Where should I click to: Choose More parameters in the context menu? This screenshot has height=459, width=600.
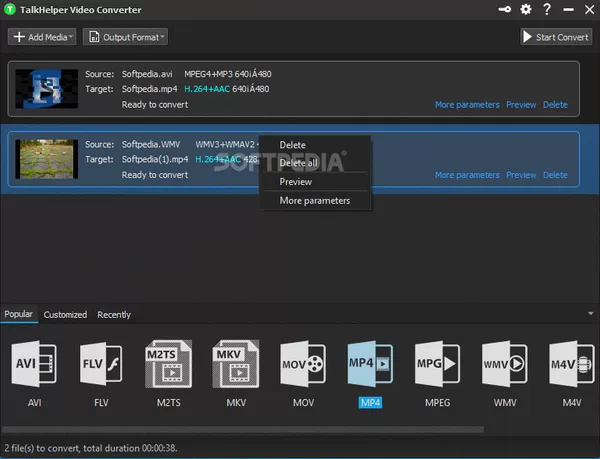pyautogui.click(x=315, y=200)
